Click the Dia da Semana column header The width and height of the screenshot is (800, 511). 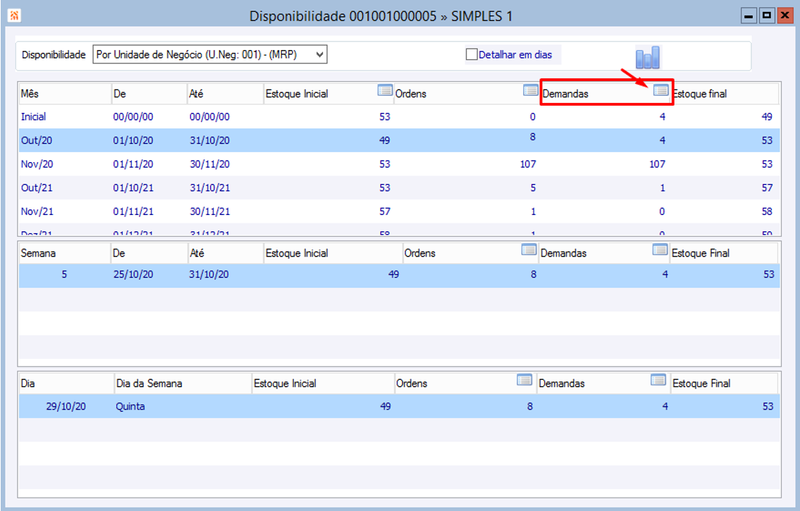(x=183, y=384)
